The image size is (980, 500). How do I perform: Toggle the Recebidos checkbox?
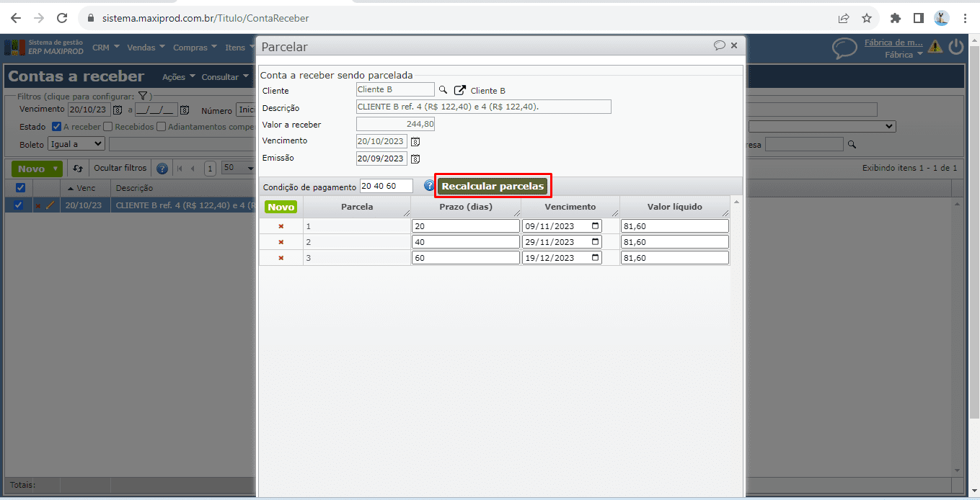coord(107,127)
